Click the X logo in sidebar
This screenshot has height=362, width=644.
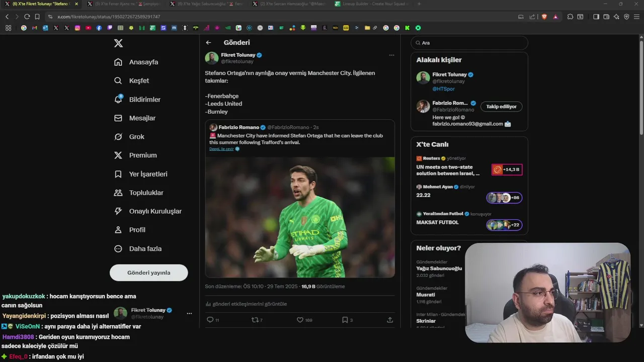pos(118,43)
